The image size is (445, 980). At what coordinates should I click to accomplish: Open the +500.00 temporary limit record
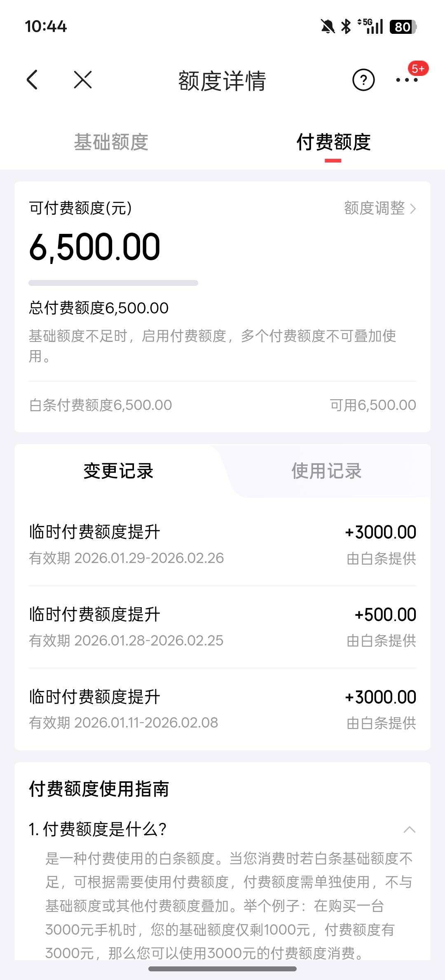click(x=222, y=627)
